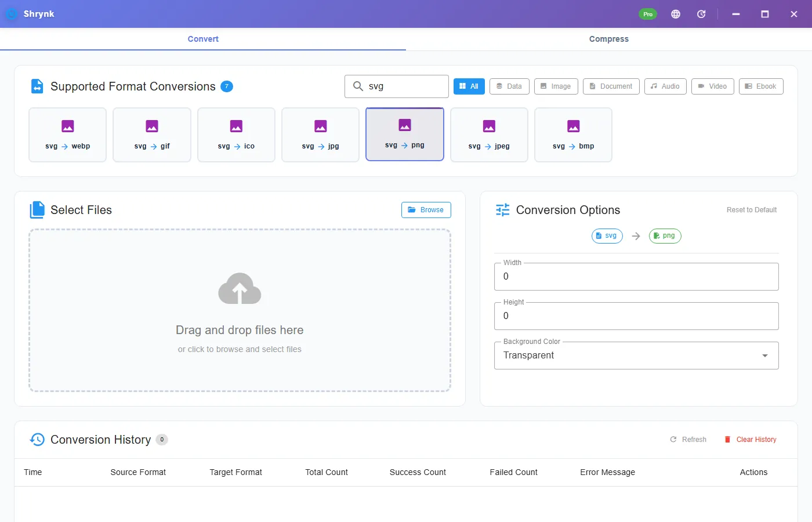The width and height of the screenshot is (812, 522).
Task: Choose the svg to ico conversion
Action: pyautogui.click(x=236, y=135)
